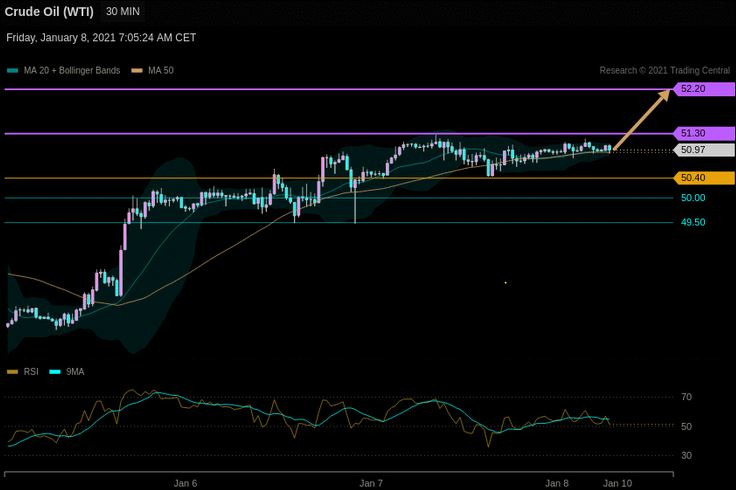This screenshot has width=736, height=490.
Task: Click the 51.30 resistance price tag
Action: coord(704,133)
